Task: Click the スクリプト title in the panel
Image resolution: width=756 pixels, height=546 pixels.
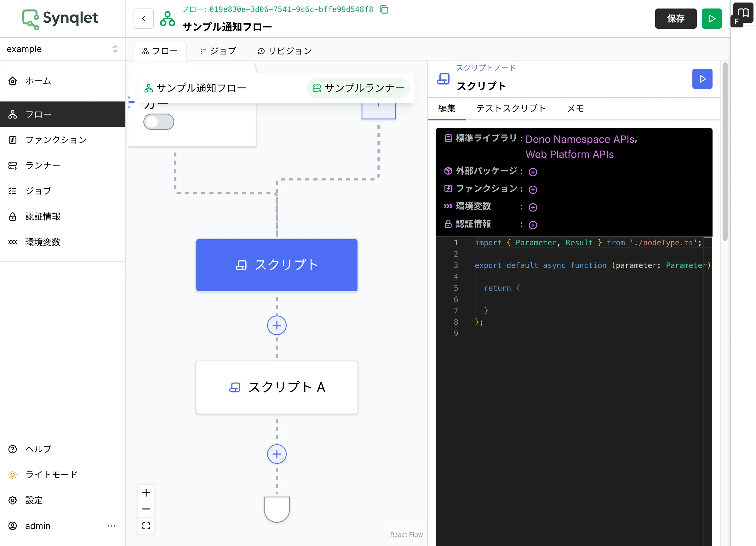Action: (481, 86)
